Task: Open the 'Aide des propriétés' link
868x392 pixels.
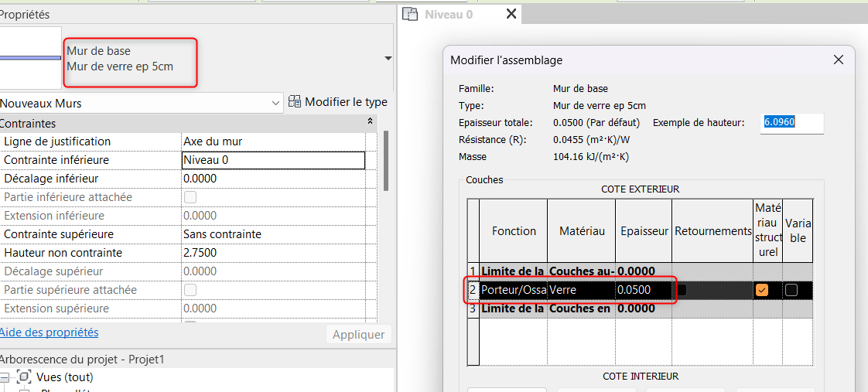Action: tap(50, 332)
